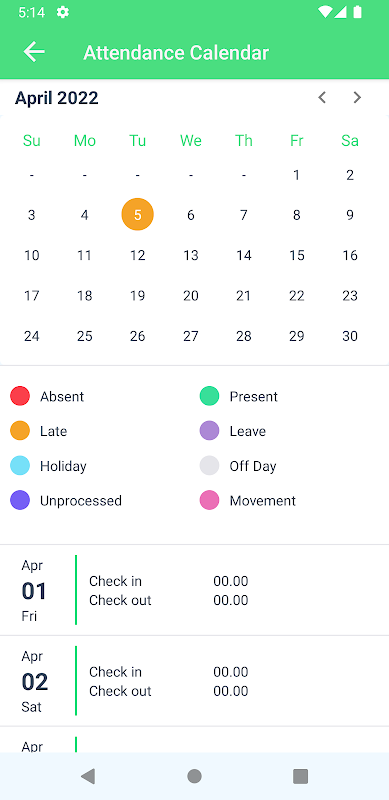Select highlighted date 5 on calendar
Screen dimensions: 389x800
point(137,214)
